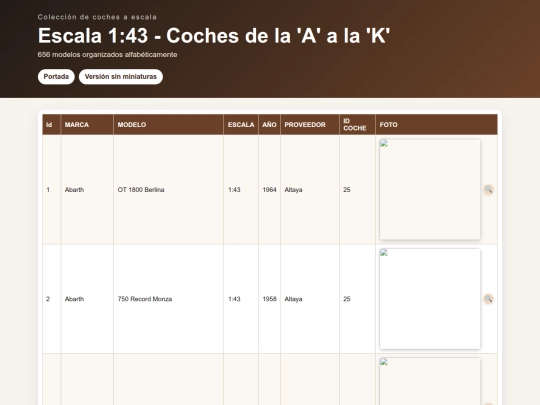Image resolution: width=540 pixels, height=405 pixels.
Task: Click the AÑO column header
Action: tap(269, 125)
